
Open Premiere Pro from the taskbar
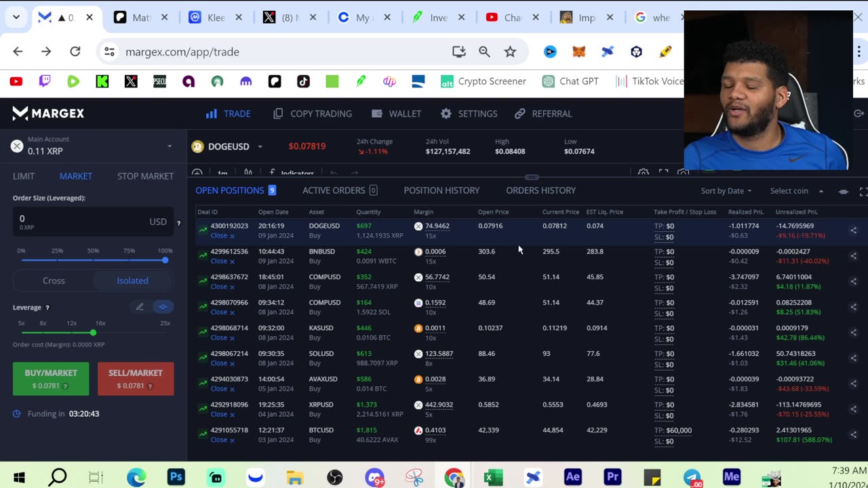pyautogui.click(x=612, y=477)
